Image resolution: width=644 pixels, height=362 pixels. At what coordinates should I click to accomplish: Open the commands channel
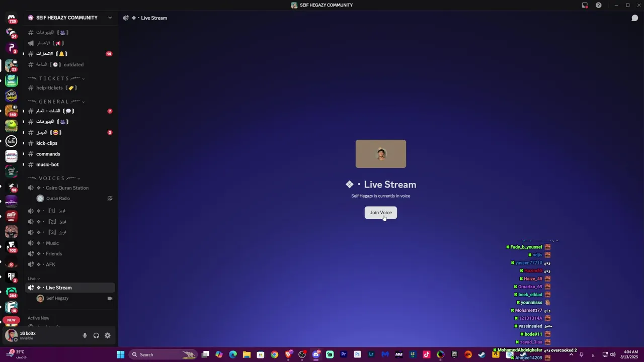click(70, 154)
